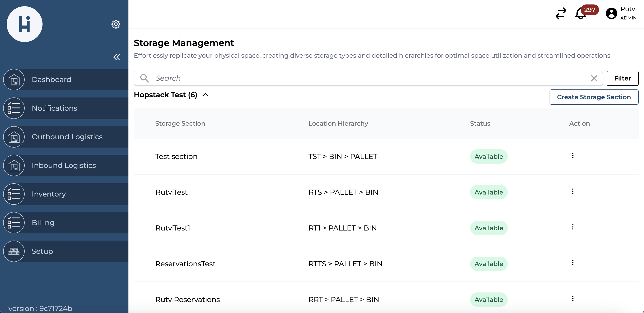
Task: Open the Dashboard menu item
Action: pyautogui.click(x=51, y=79)
